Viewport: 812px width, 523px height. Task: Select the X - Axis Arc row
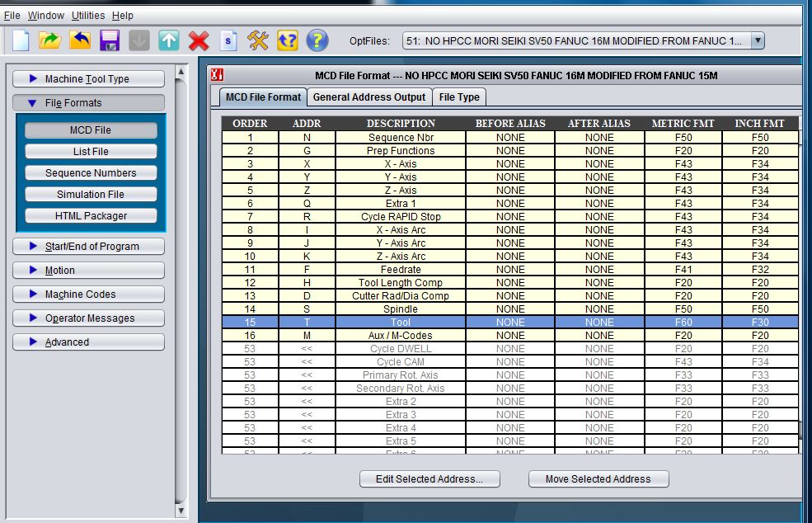(510, 229)
